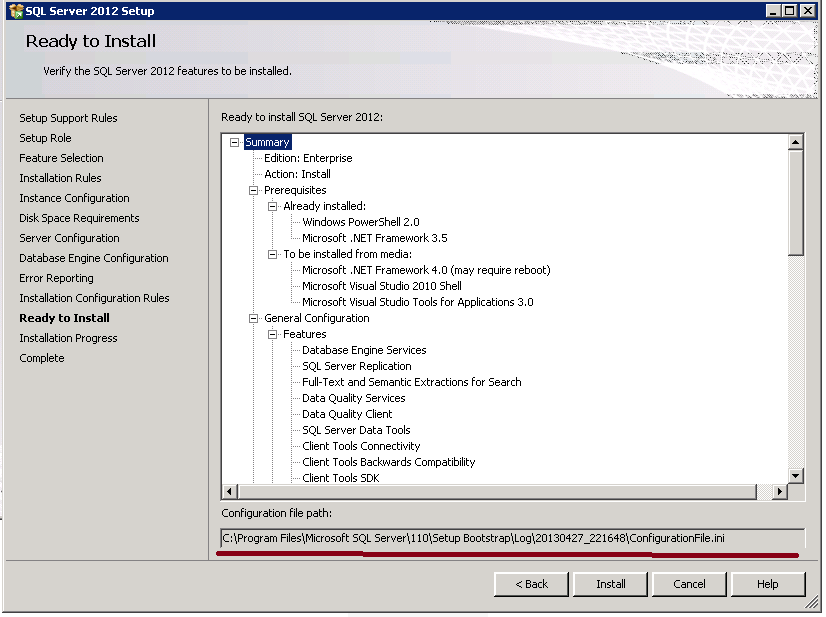Select Data Quality Client feature
The height and width of the screenshot is (617, 826).
(x=347, y=414)
